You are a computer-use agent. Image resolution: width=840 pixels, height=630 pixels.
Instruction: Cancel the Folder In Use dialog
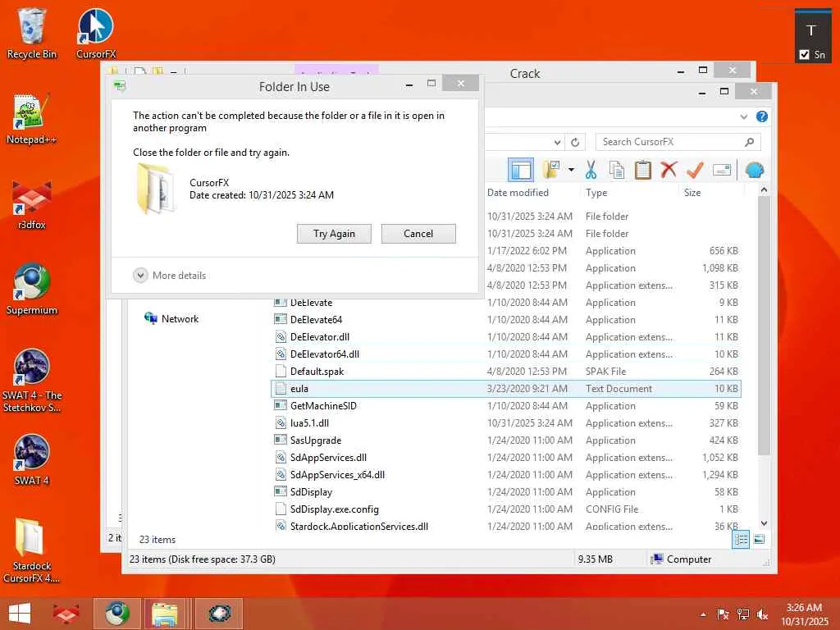[x=418, y=234]
